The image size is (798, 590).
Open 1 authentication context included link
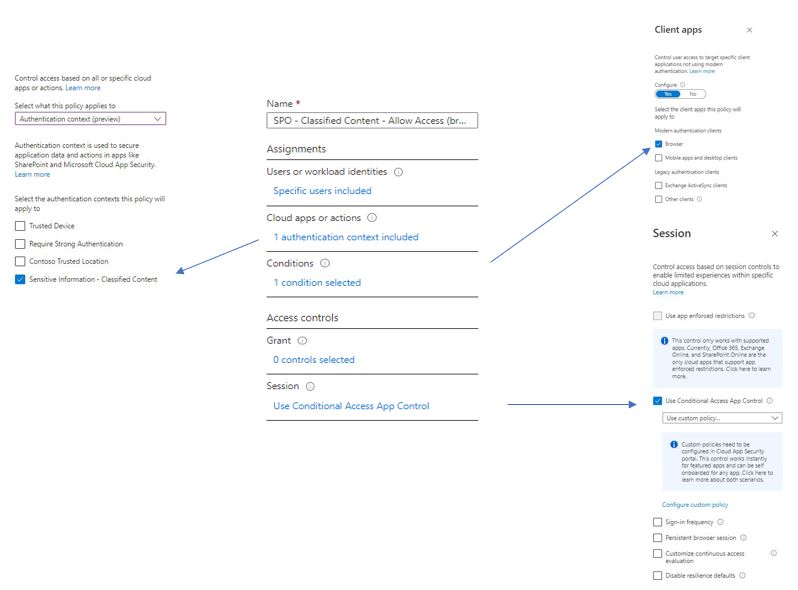point(346,237)
